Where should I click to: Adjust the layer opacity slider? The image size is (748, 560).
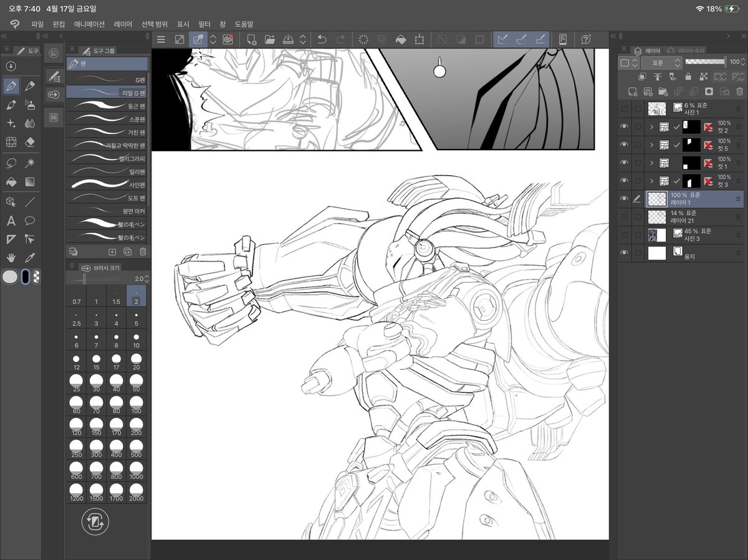pyautogui.click(x=706, y=62)
